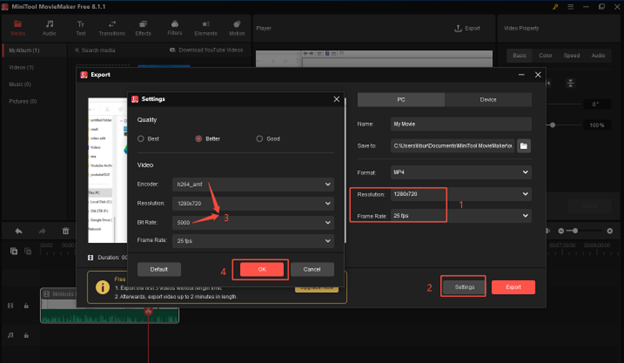The height and width of the screenshot is (363, 624).
Task: Open the Media tab in the top toolbar
Action: 18,28
